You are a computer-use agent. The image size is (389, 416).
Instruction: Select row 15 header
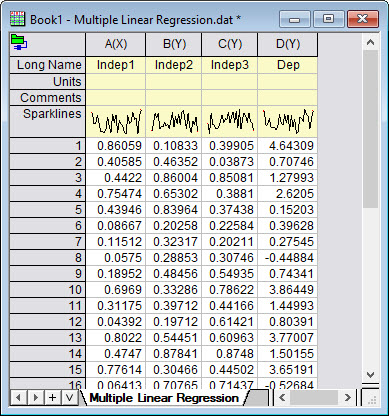click(x=47, y=370)
